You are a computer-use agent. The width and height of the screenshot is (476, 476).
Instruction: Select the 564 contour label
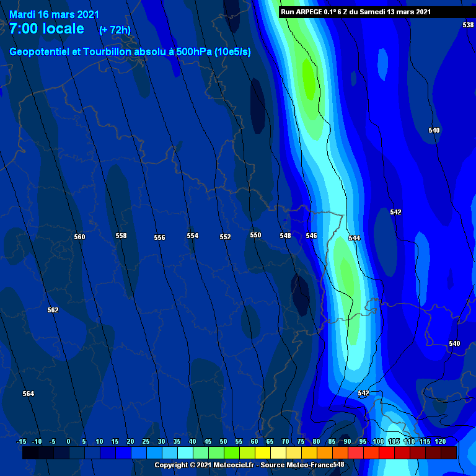[28, 394]
